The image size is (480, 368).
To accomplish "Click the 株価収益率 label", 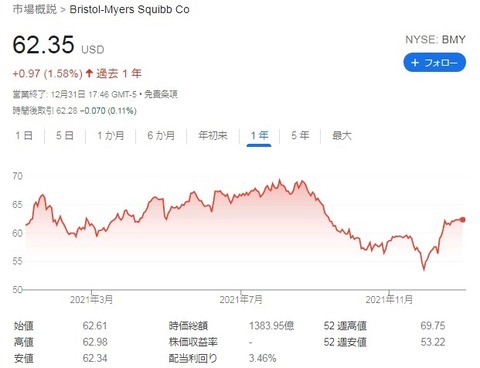I will (193, 342).
